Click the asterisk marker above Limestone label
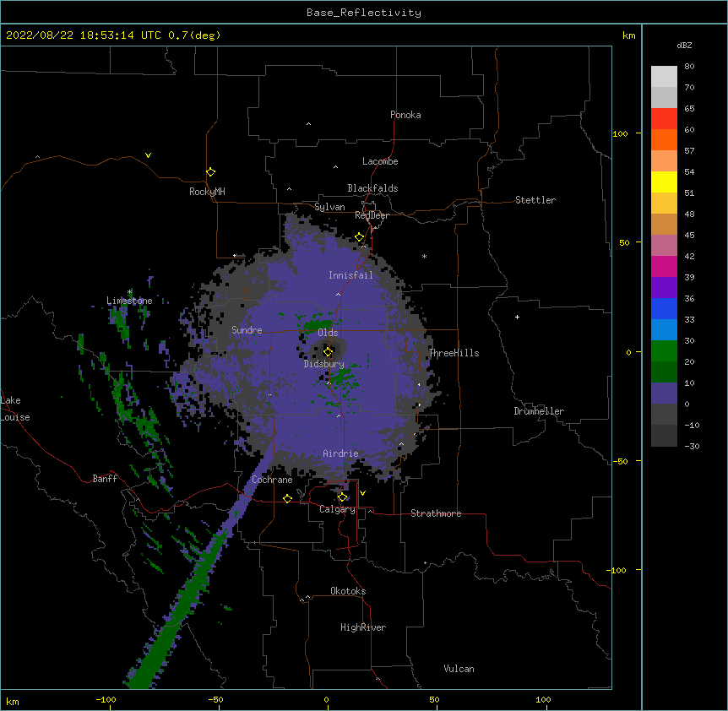The image size is (728, 711). point(129,292)
